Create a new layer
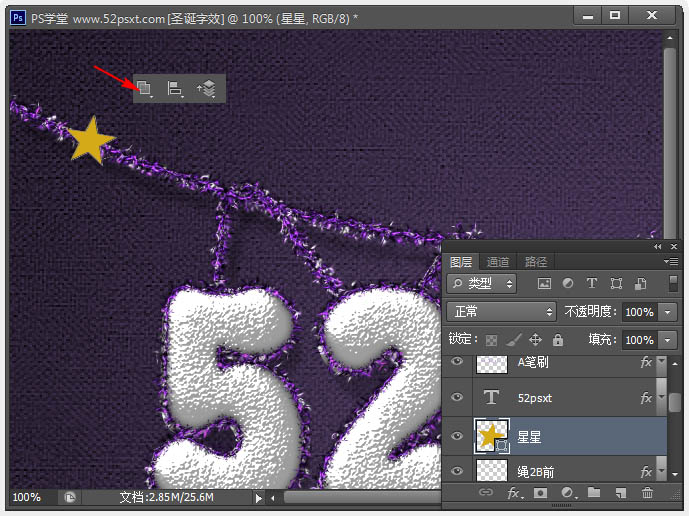Image resolution: width=689 pixels, height=516 pixels. [620, 493]
